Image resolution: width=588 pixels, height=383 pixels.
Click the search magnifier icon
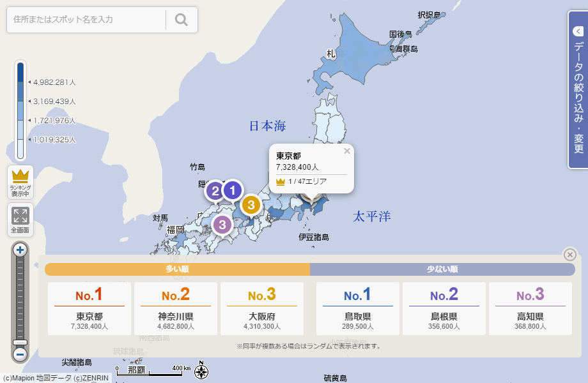pos(182,20)
